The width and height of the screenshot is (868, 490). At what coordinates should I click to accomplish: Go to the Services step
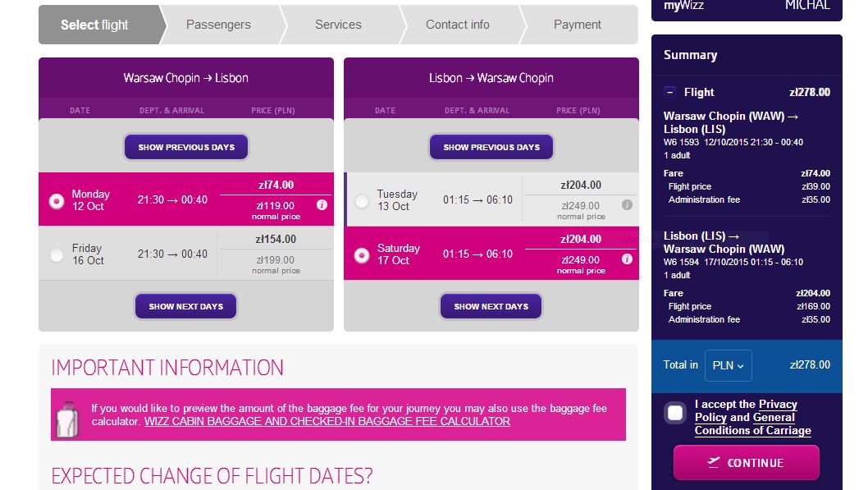coord(338,25)
